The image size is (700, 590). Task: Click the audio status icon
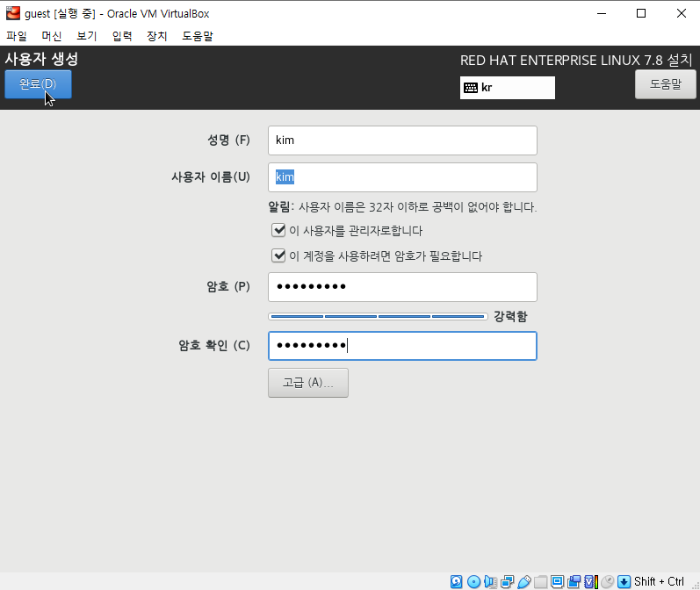coord(490,581)
